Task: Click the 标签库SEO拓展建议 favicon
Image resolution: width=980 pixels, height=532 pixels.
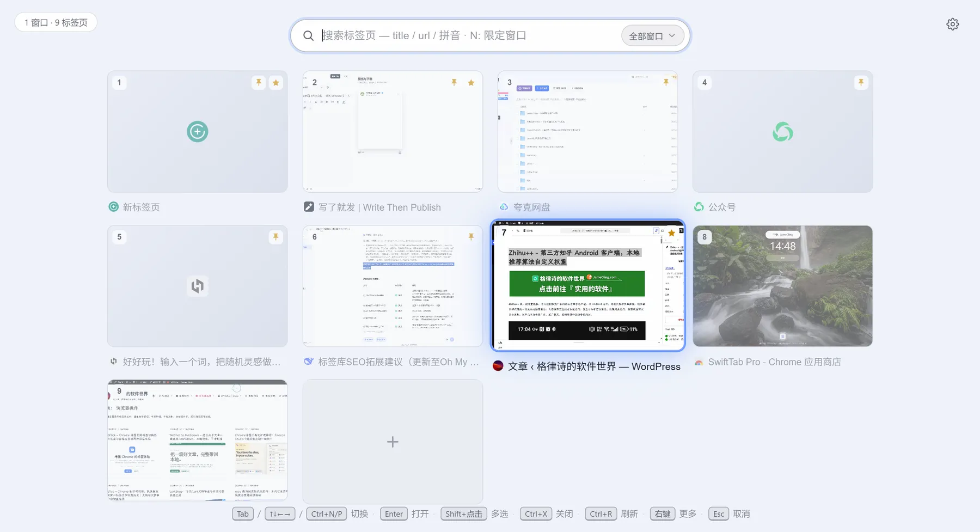Action: point(309,362)
